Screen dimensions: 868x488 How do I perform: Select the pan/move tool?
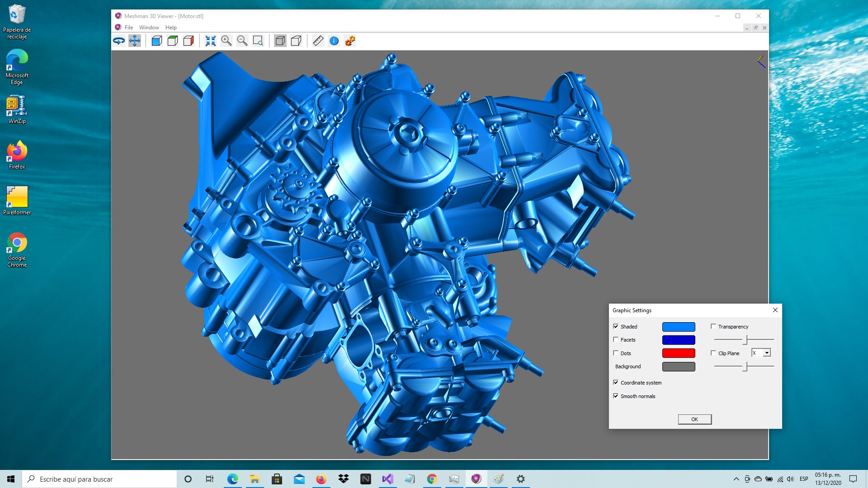point(135,41)
